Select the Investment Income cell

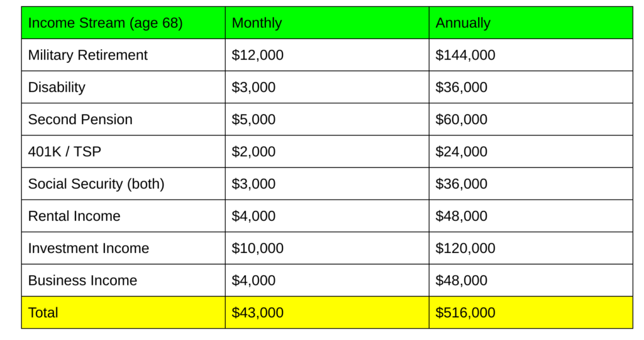pyautogui.click(x=89, y=248)
